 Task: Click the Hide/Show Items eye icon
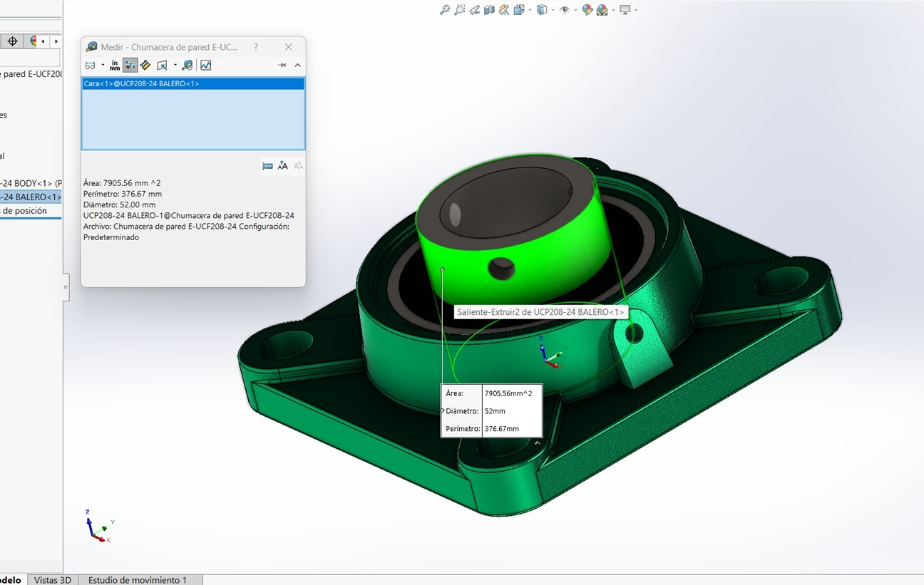[565, 10]
